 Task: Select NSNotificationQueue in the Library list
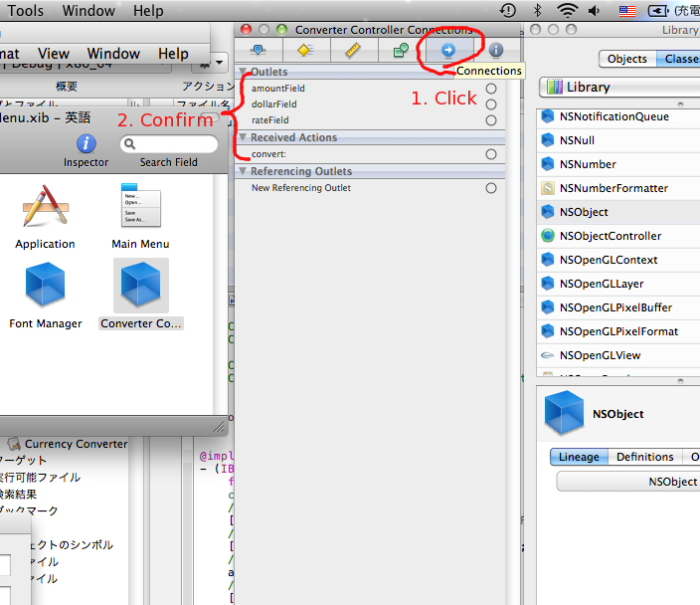pyautogui.click(x=618, y=116)
